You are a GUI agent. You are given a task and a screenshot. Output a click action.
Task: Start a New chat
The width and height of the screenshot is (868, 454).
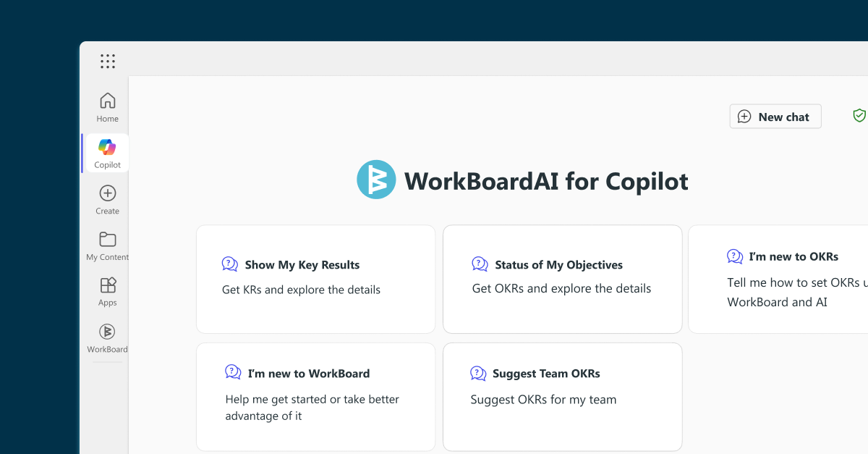[x=775, y=116]
